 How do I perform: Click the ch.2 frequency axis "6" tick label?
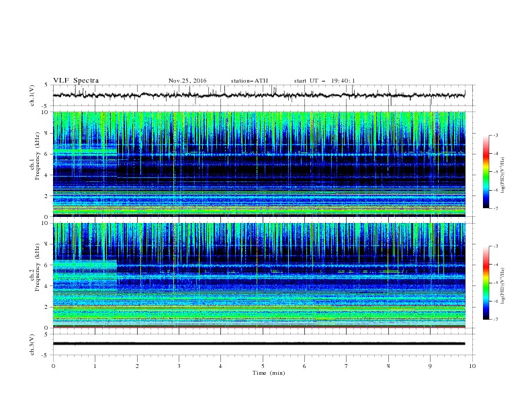click(46, 265)
